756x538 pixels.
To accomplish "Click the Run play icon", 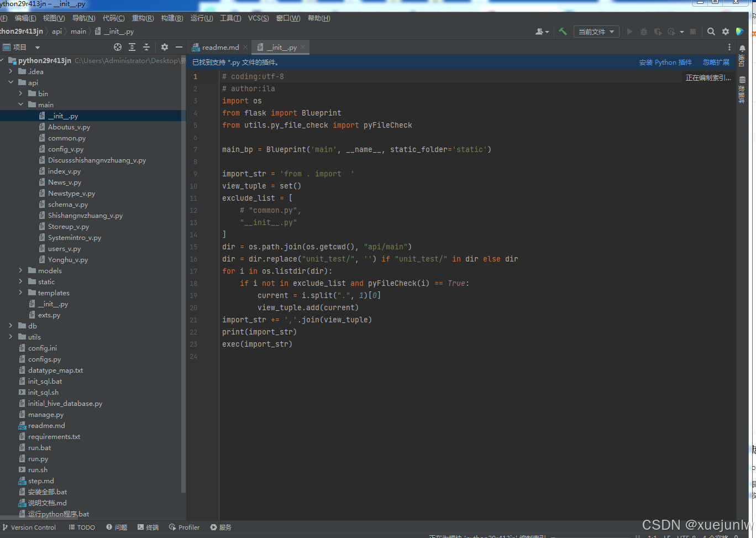I will coord(629,32).
